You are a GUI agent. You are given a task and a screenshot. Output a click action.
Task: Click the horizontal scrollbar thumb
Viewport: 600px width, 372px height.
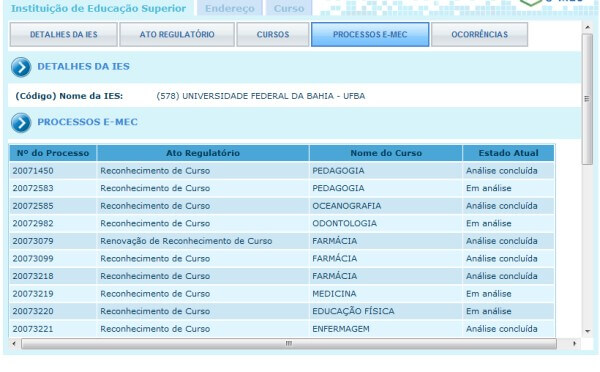(289, 344)
